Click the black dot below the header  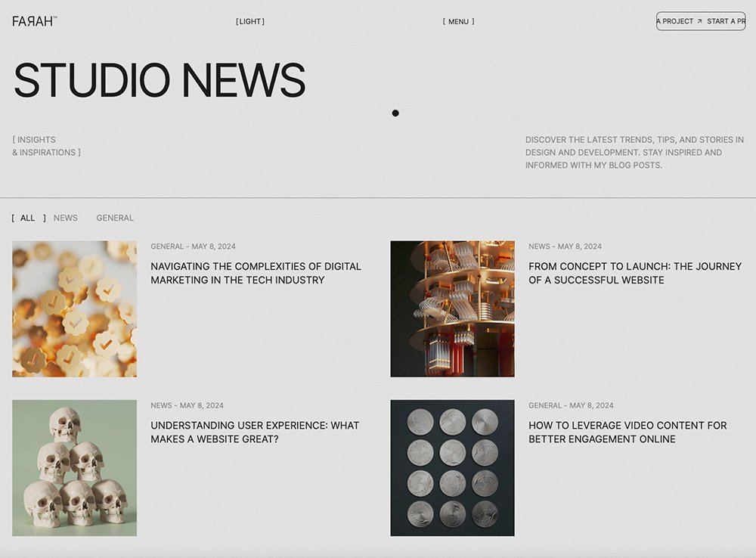pos(395,113)
